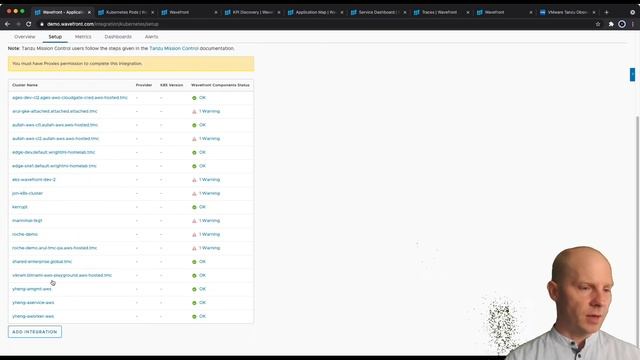640x360 pixels.
Task: Click green OK icon for yheng-amgmt-aws
Action: click(x=194, y=289)
